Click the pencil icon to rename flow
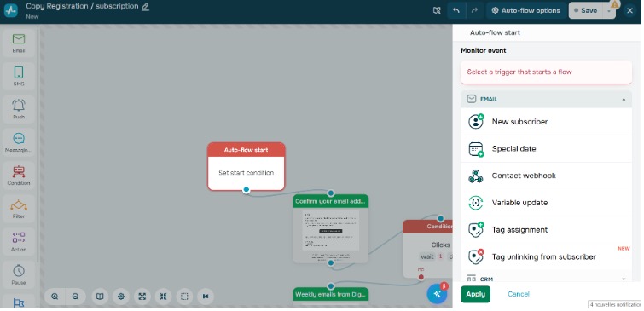The height and width of the screenshot is (311, 644). coord(145,7)
